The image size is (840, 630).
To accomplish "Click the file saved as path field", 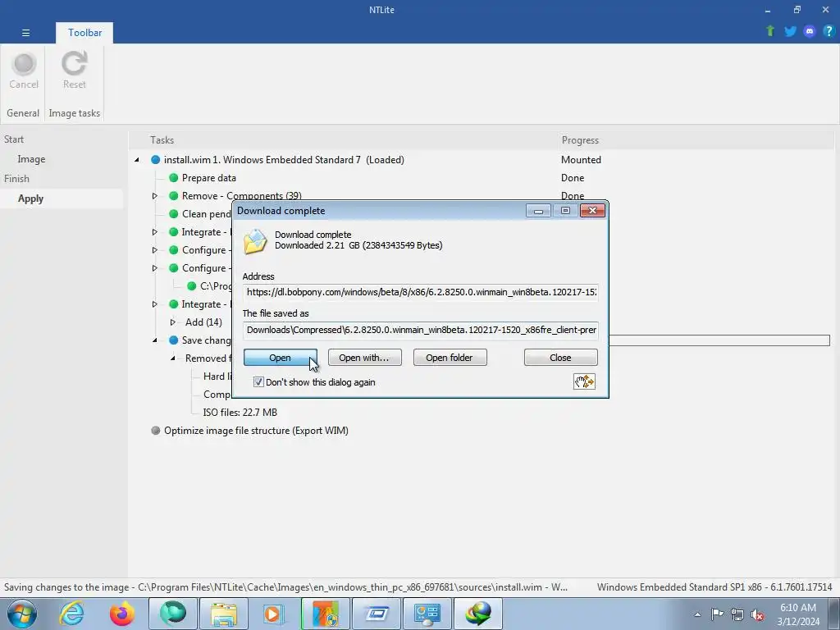I will coord(421,330).
